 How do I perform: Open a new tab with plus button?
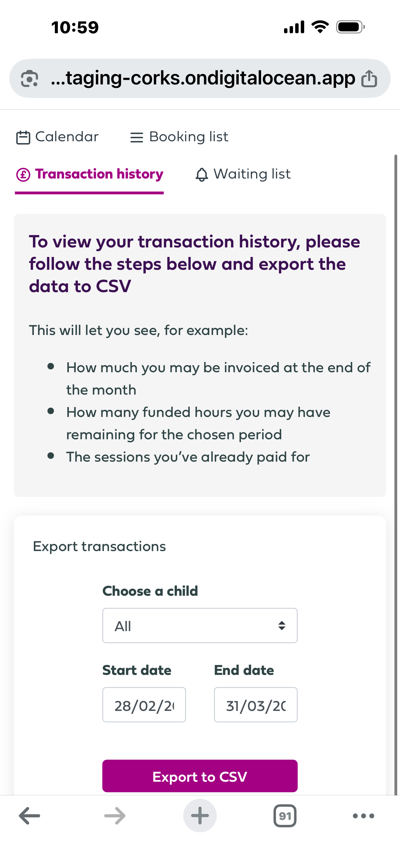(200, 816)
